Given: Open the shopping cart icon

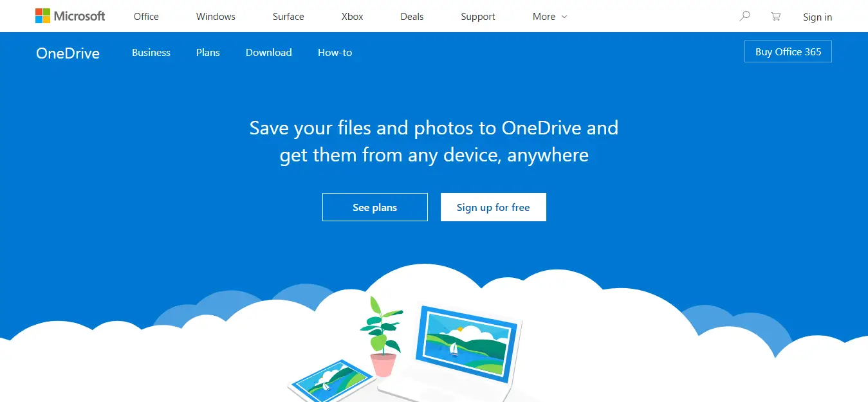Looking at the screenshot, I should (776, 17).
